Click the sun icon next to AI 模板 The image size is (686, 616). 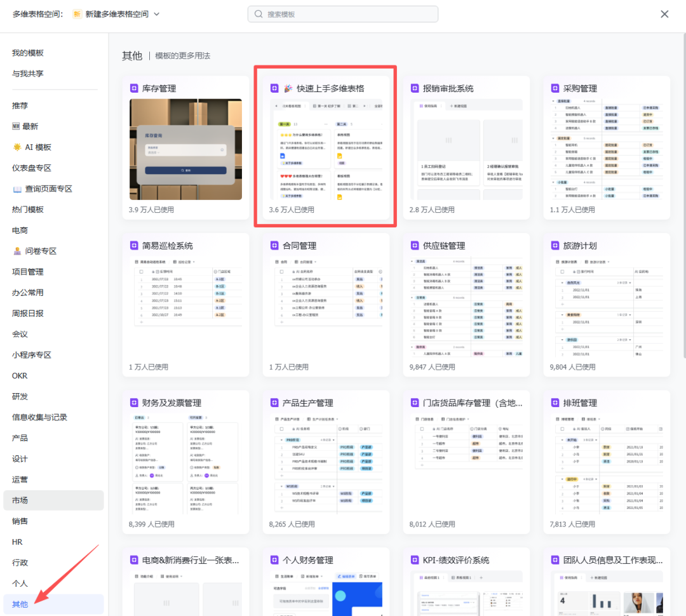pyautogui.click(x=17, y=147)
